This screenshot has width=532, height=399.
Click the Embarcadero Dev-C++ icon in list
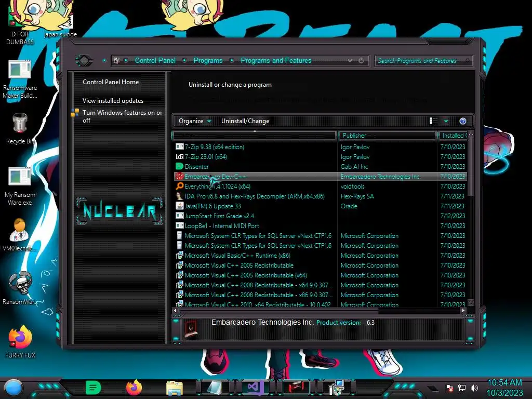coord(179,177)
